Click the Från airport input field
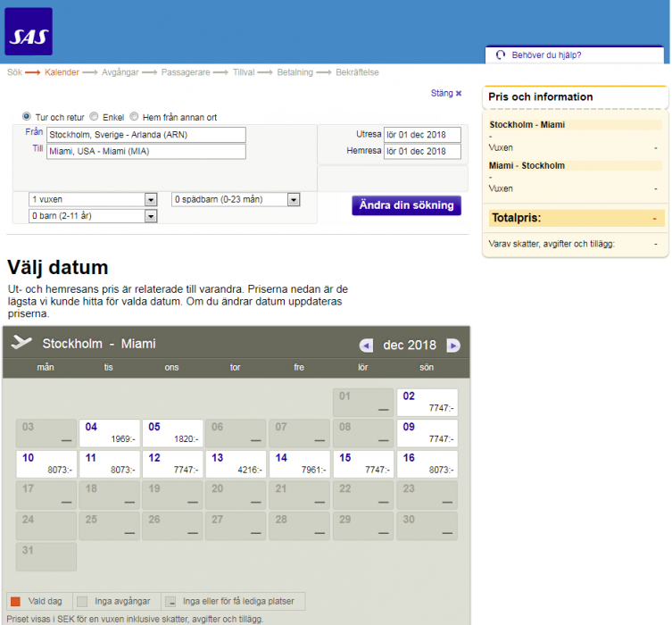 [145, 135]
